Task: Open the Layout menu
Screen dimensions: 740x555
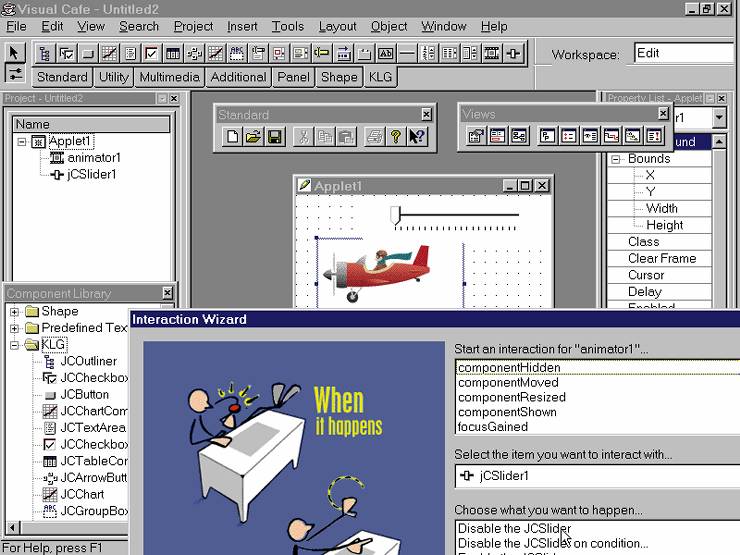Action: (x=337, y=26)
